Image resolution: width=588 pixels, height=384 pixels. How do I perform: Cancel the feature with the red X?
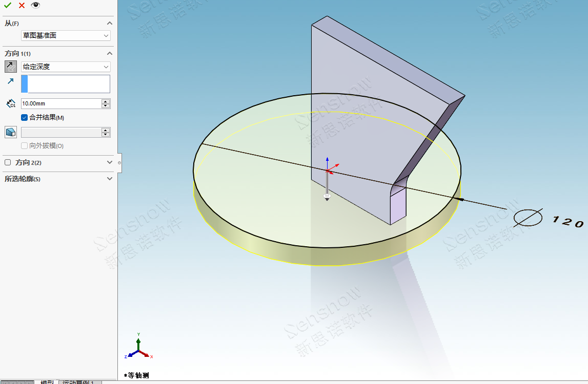[x=22, y=5]
